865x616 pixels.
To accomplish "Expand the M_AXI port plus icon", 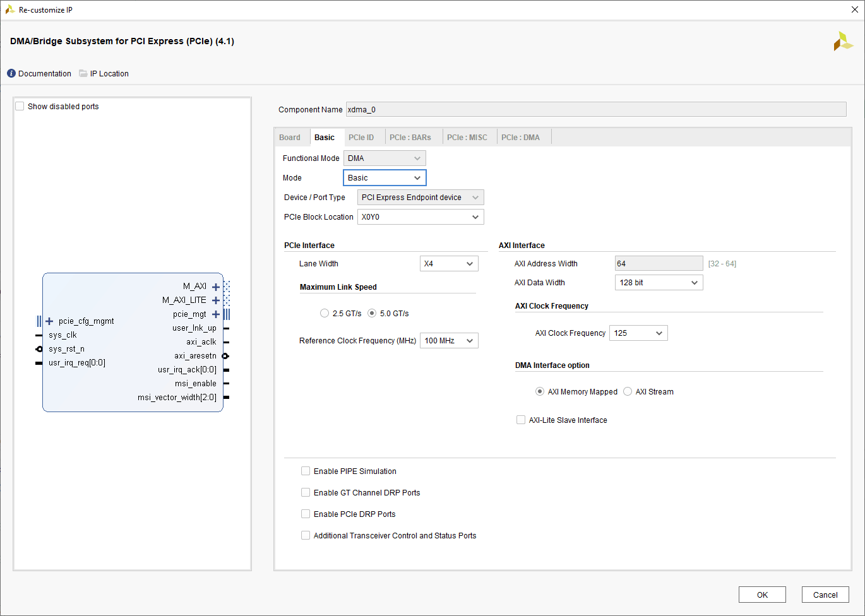I will coord(216,287).
